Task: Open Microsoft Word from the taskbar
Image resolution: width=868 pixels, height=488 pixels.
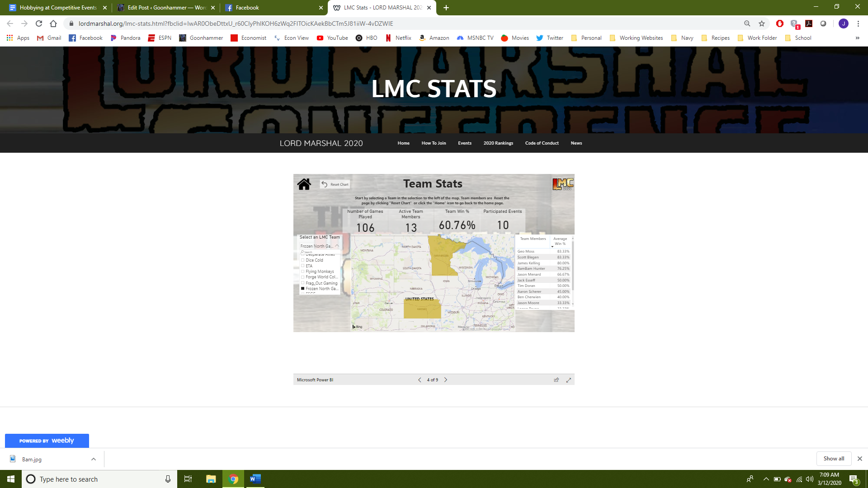Action: pyautogui.click(x=255, y=479)
